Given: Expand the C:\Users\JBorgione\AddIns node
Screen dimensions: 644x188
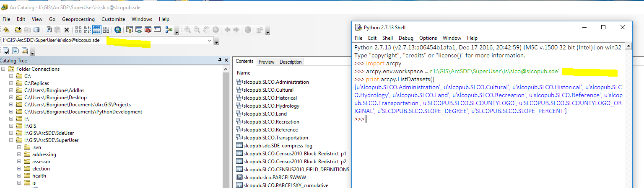Looking at the screenshot, I should (x=11, y=90).
